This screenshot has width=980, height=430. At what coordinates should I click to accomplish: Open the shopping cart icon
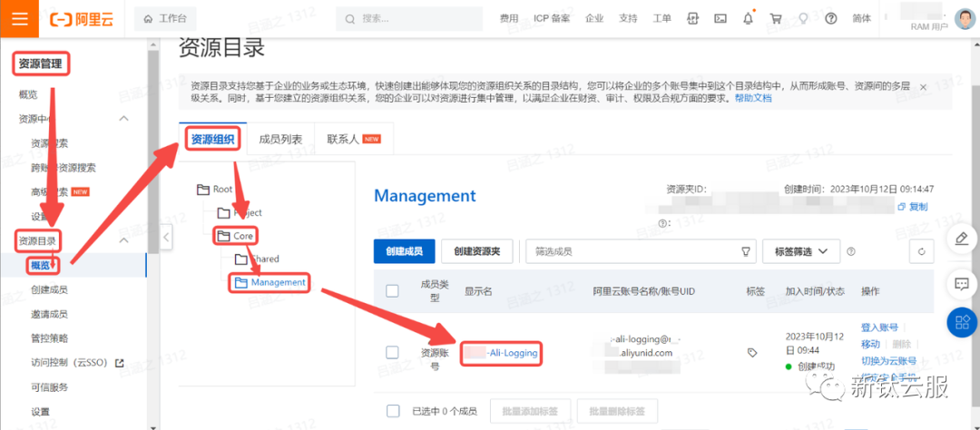(775, 18)
